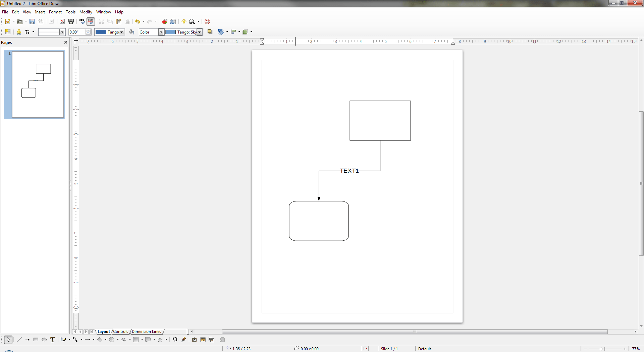The image size is (644, 352).
Task: Toggle AutoSpellcheck
Action: click(x=91, y=21)
